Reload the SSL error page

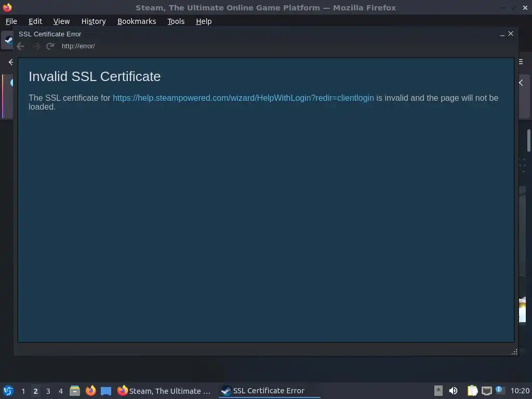point(50,46)
